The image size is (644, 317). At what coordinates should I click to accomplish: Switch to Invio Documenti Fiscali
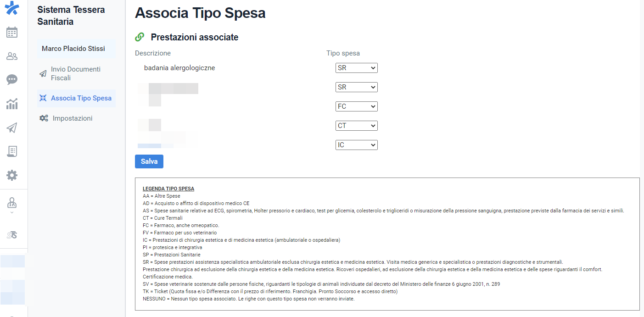click(x=76, y=73)
